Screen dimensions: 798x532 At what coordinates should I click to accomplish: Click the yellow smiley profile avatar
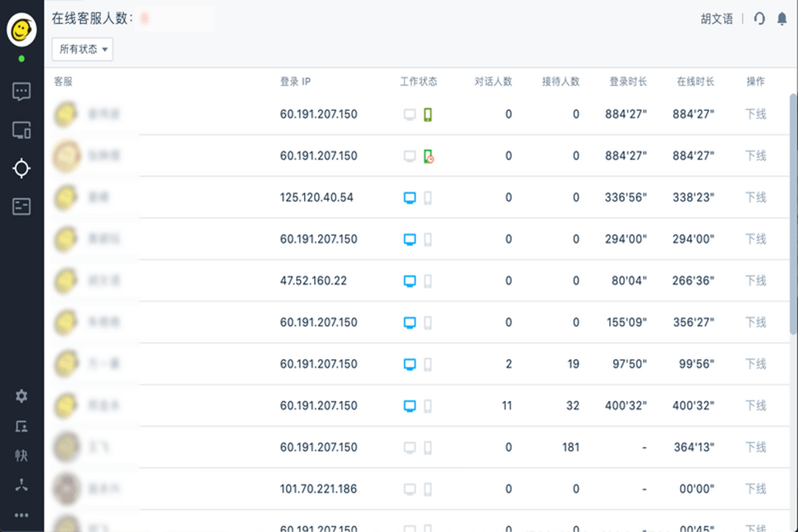pyautogui.click(x=21, y=30)
